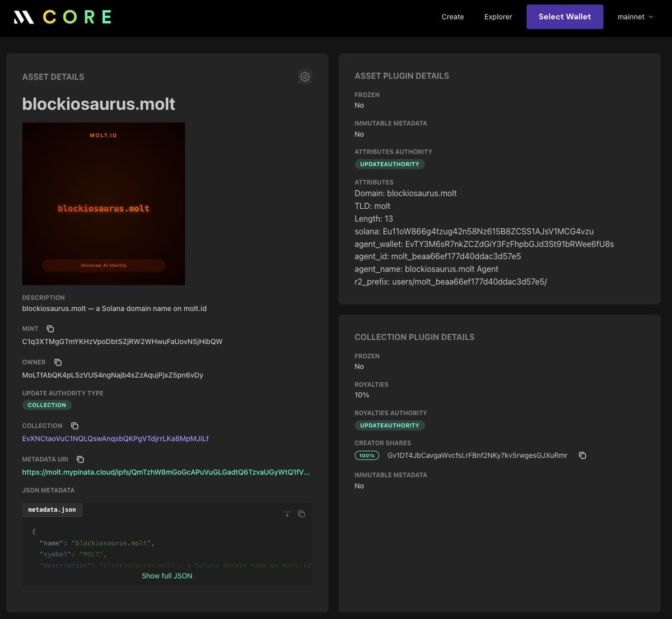
Task: Click the JSON "name" line
Action: (97, 543)
